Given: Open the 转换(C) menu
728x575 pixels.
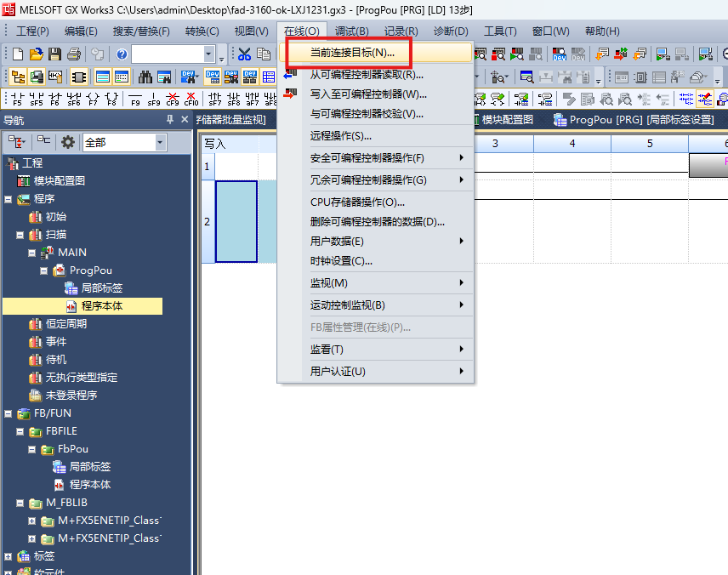Looking at the screenshot, I should (x=202, y=31).
